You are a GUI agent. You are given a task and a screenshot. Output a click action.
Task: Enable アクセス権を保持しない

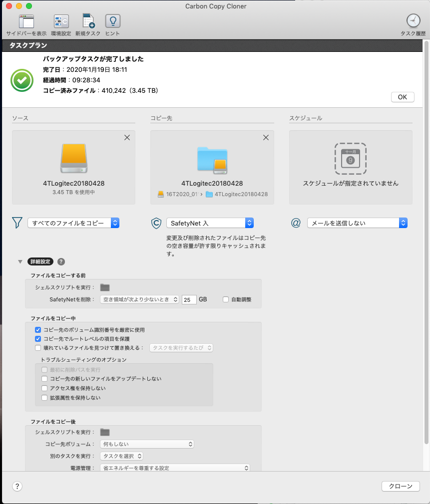point(44,388)
